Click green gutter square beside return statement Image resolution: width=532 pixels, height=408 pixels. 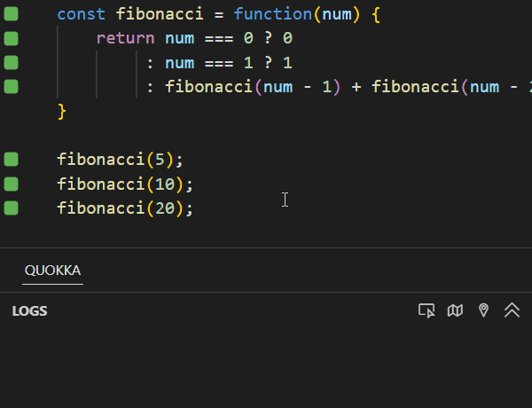coord(11,39)
